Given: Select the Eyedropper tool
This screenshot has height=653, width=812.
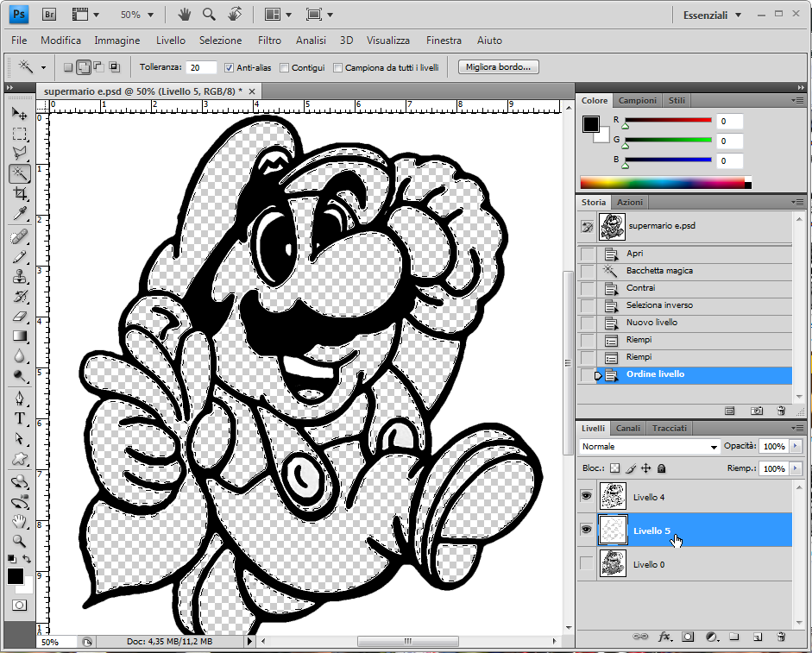Looking at the screenshot, I should point(19,214).
